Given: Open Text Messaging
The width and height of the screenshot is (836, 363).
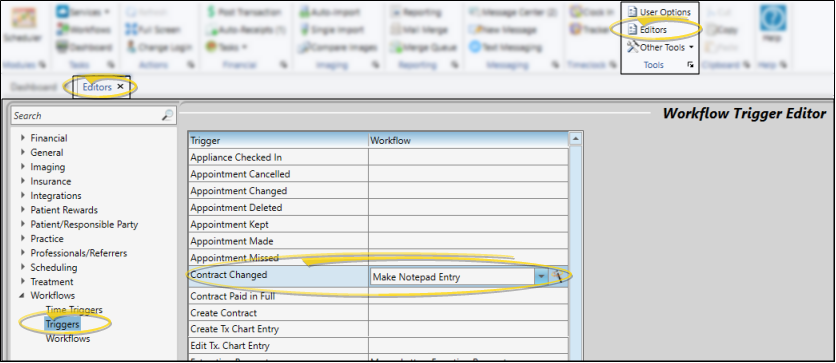Looking at the screenshot, I should point(505,47).
